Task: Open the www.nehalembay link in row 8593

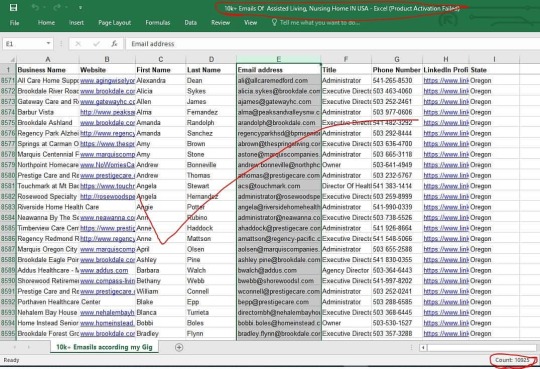Action: click(107, 312)
